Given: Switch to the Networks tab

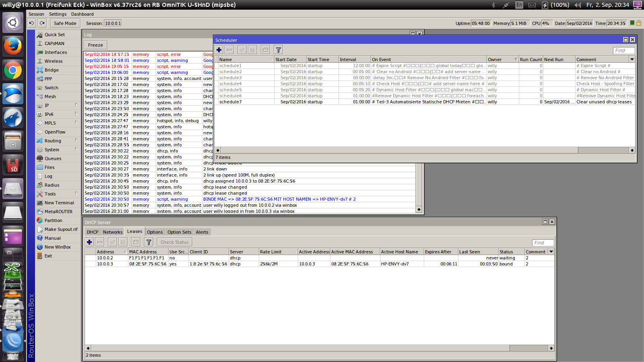Looking at the screenshot, I should [113, 232].
